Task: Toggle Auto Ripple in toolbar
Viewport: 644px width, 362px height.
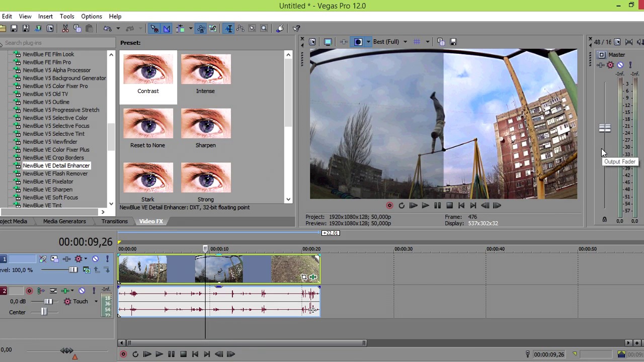Action: (180, 29)
